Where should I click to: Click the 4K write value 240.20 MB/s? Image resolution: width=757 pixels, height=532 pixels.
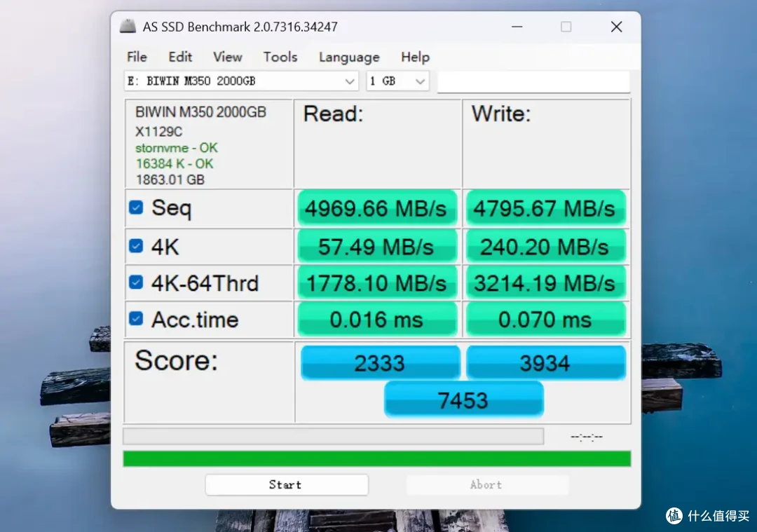pyautogui.click(x=545, y=247)
